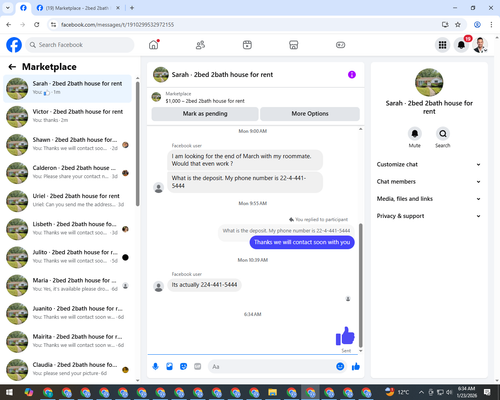Open the Home feed icon
This screenshot has height=400, width=500.
click(154, 45)
